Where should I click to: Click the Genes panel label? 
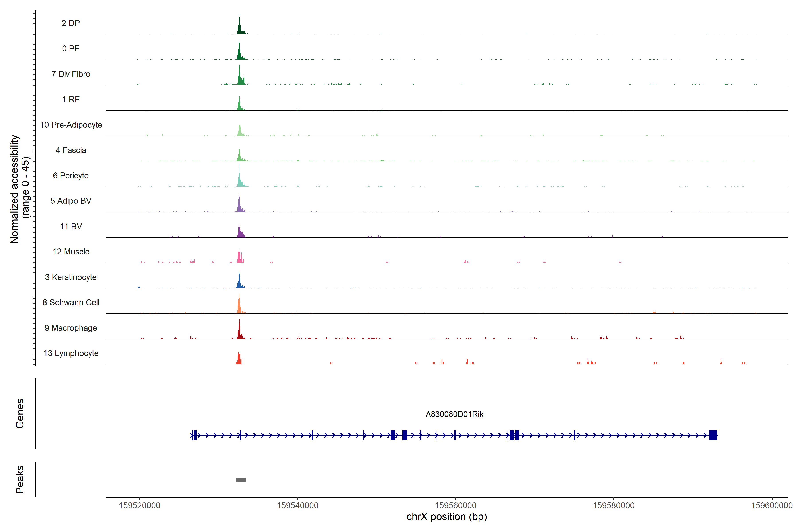click(x=20, y=413)
